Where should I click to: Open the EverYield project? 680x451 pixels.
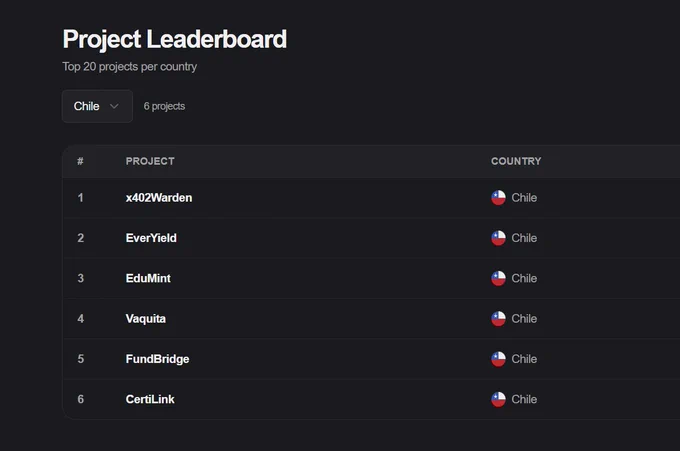pyautogui.click(x=151, y=238)
